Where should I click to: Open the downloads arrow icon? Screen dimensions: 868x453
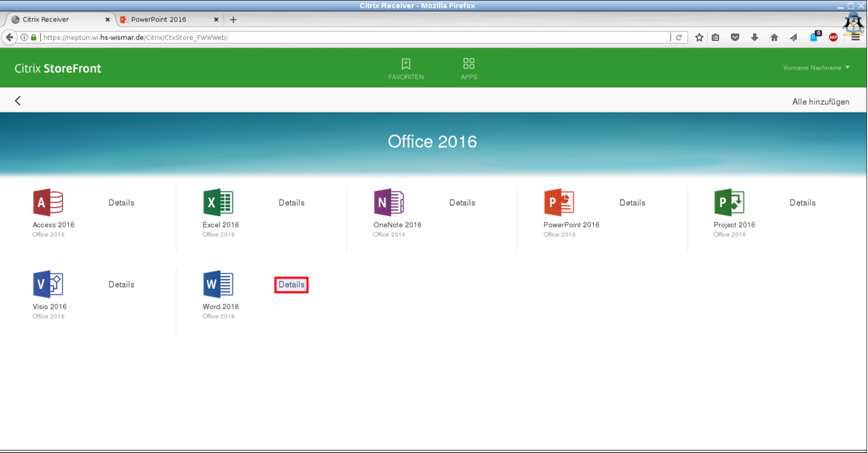click(755, 37)
